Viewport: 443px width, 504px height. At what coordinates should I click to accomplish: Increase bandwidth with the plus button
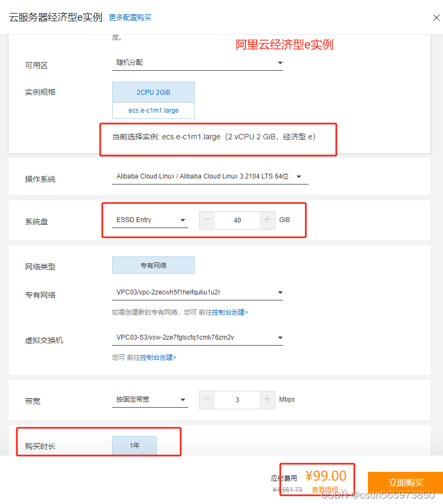[267, 400]
